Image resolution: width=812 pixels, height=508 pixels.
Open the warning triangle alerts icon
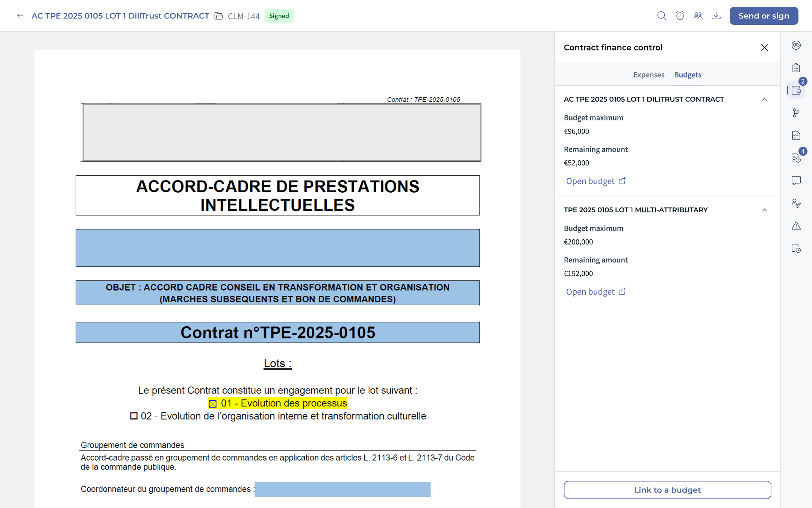[x=796, y=226]
